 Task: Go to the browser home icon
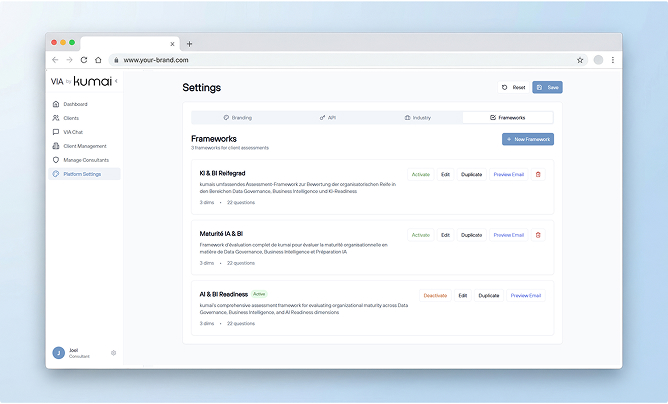click(x=98, y=60)
